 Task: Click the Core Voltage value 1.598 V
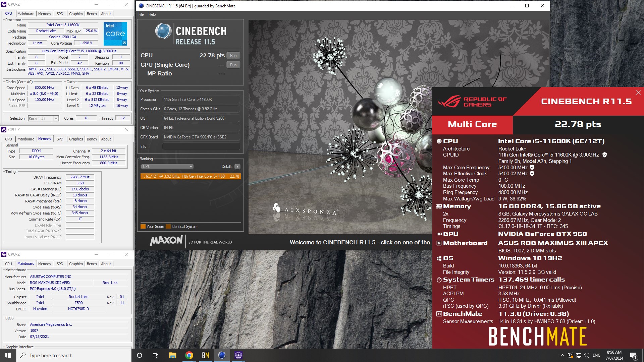(x=86, y=43)
